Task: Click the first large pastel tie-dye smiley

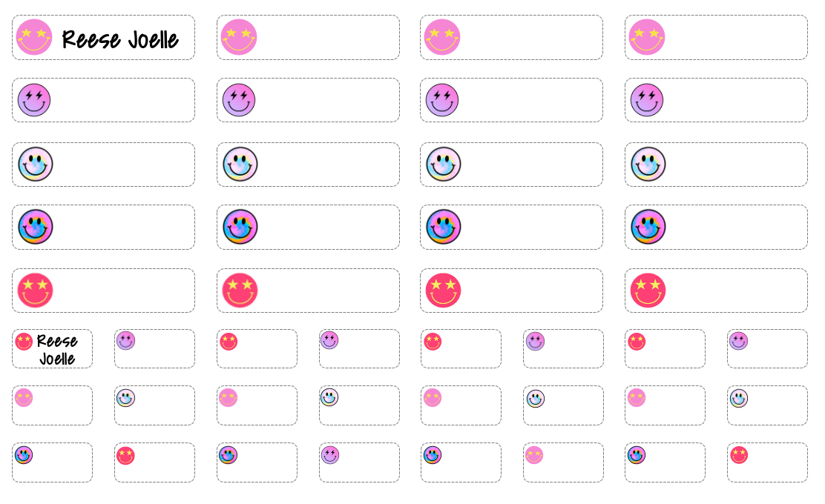Action: [x=34, y=164]
